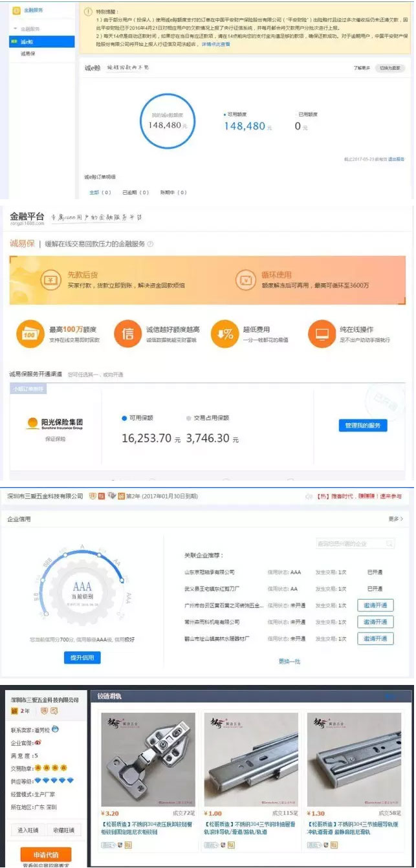Viewport: 416px width, 868px height.
Task: Click the 进入旺铺 button
Action: point(28,830)
